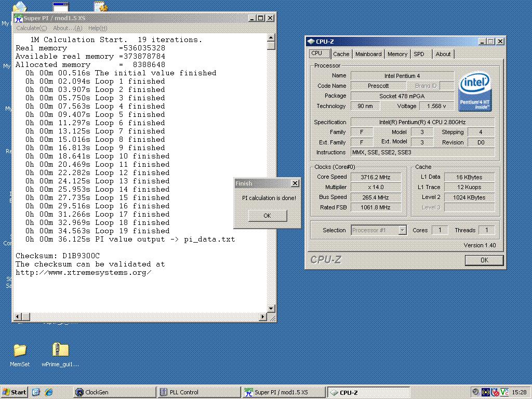Image resolution: width=532 pixels, height=399 pixels.
Task: Click the Show Desktop quick launch icon
Action: pos(36,392)
